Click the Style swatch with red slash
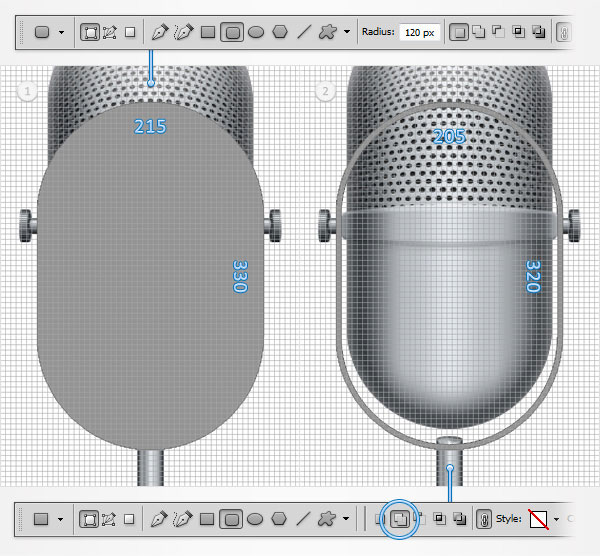This screenshot has width=600, height=556. tap(539, 519)
